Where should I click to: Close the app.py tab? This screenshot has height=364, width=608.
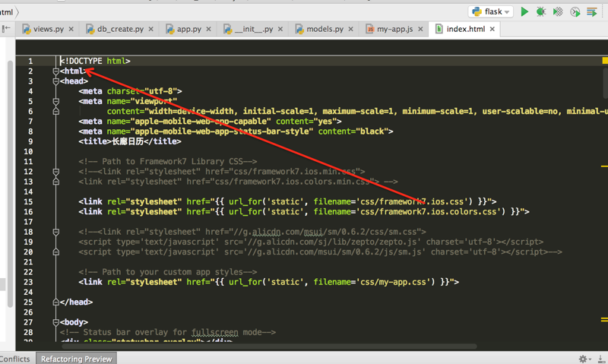tap(208, 29)
